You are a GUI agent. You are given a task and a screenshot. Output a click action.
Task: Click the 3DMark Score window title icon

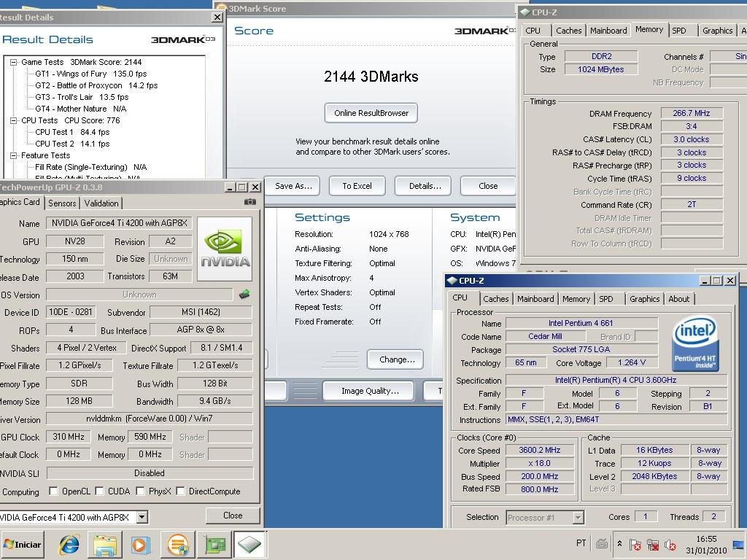point(220,8)
